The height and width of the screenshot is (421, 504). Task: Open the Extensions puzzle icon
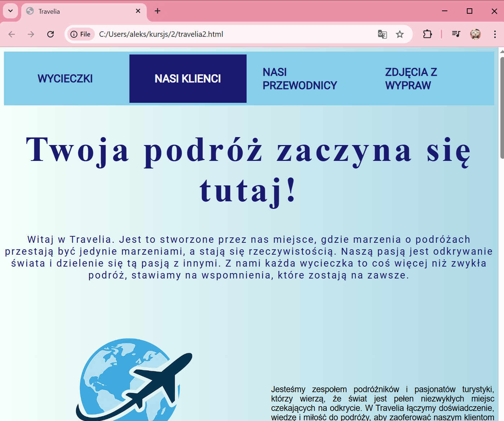(x=427, y=34)
